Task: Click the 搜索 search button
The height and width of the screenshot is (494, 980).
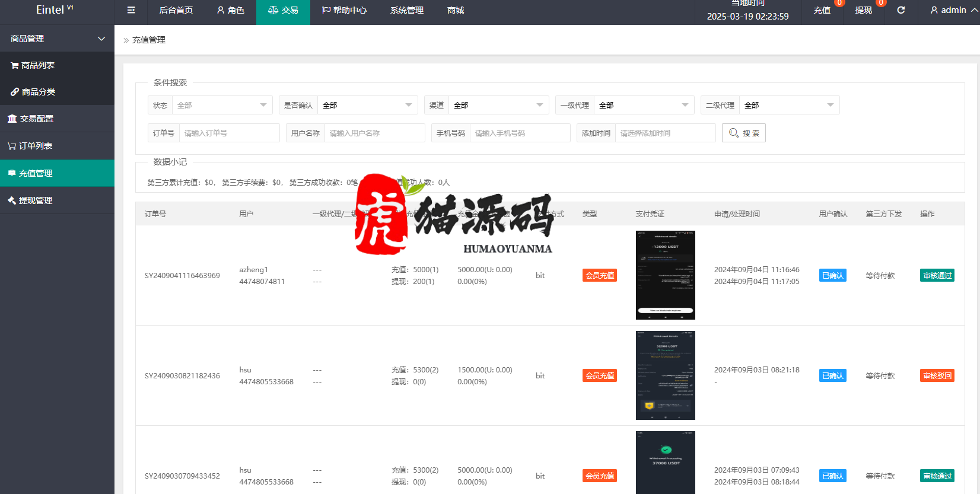Action: click(x=744, y=133)
